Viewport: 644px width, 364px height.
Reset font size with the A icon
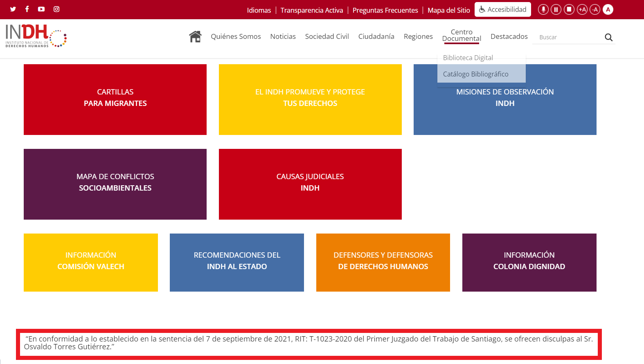608,9
